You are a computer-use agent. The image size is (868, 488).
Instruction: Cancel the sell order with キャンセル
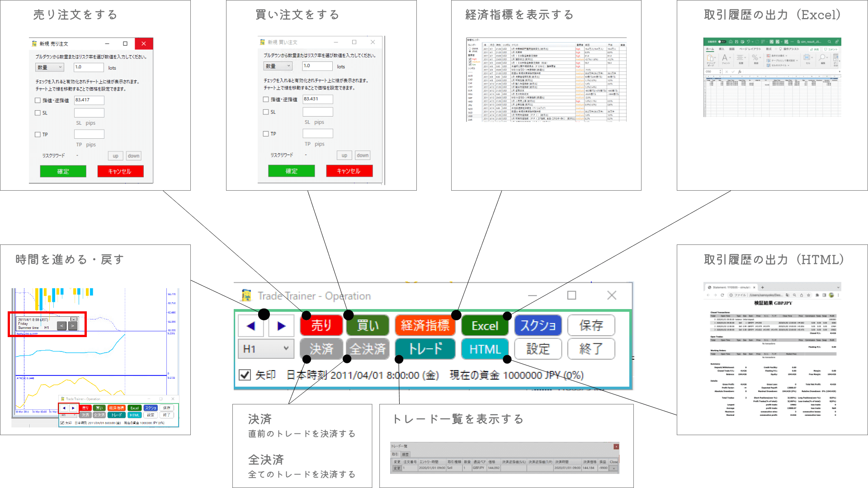point(120,171)
